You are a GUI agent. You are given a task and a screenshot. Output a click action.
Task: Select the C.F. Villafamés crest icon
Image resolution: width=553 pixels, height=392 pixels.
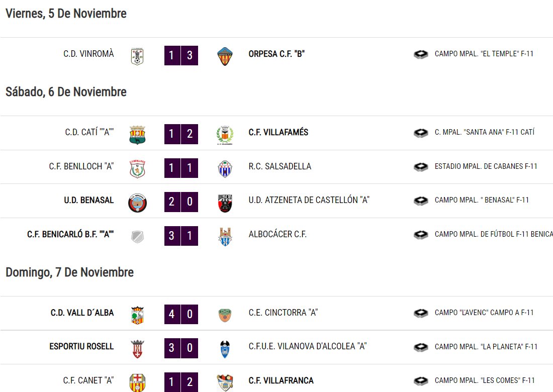pos(225,135)
